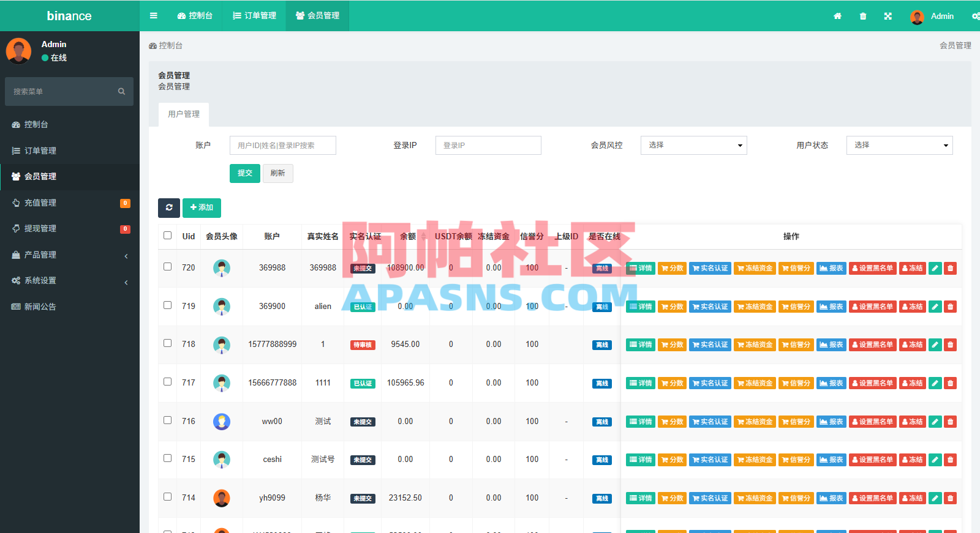Click 分数 button for Uid 718

coord(672,345)
